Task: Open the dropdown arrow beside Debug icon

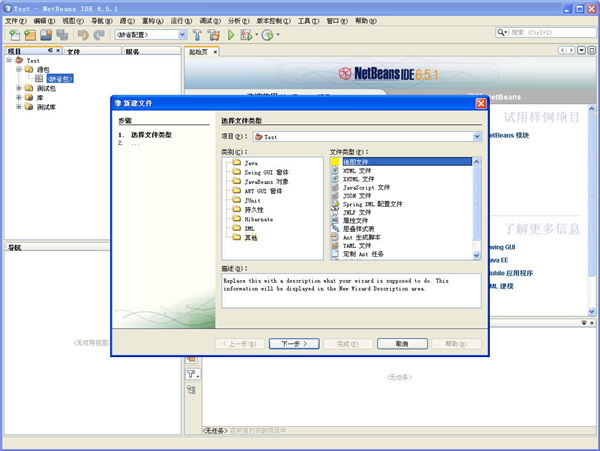Action: pyautogui.click(x=256, y=35)
